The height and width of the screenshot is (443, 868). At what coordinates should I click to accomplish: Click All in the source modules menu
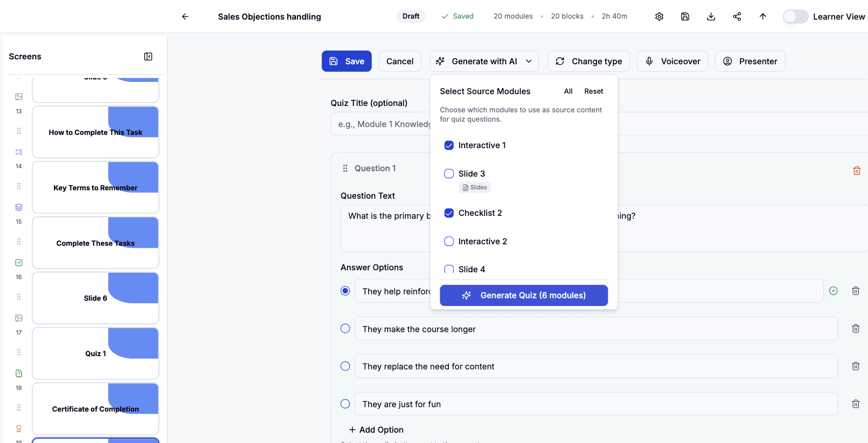click(568, 91)
